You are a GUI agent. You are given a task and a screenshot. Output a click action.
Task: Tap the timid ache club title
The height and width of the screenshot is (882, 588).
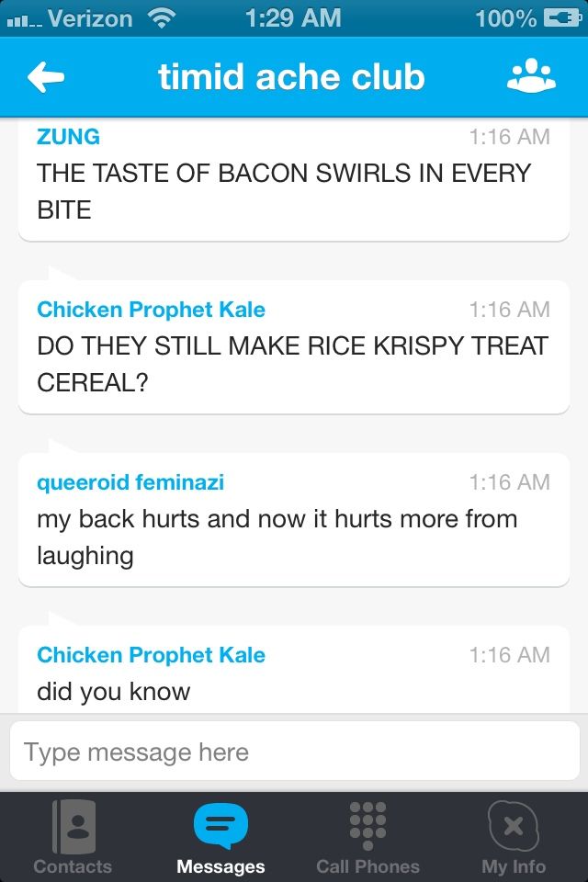[291, 78]
